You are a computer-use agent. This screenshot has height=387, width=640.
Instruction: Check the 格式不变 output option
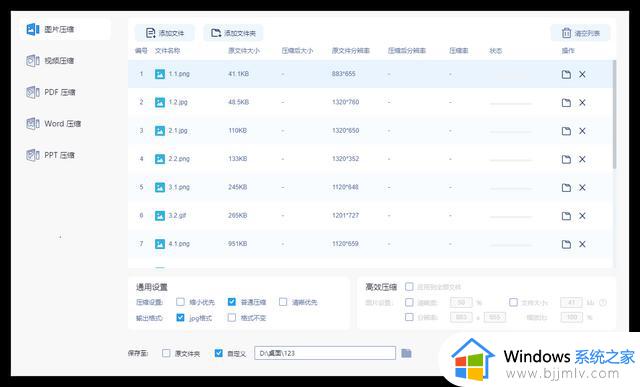(232, 318)
